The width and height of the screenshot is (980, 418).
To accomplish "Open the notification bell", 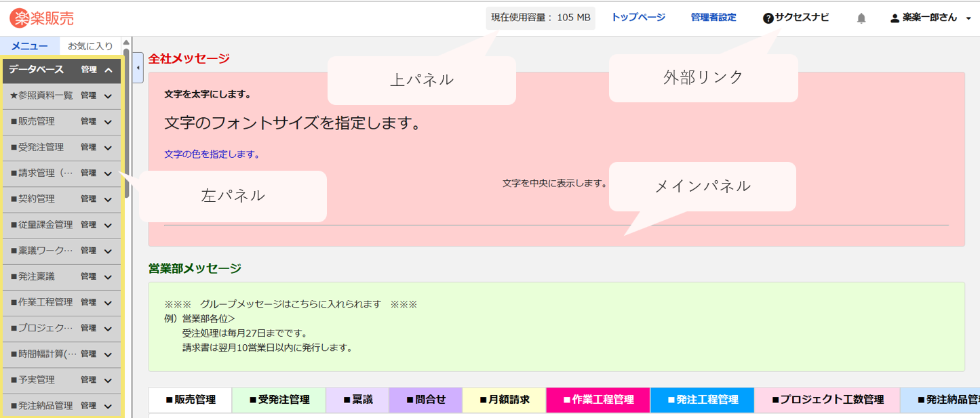I will point(861,18).
